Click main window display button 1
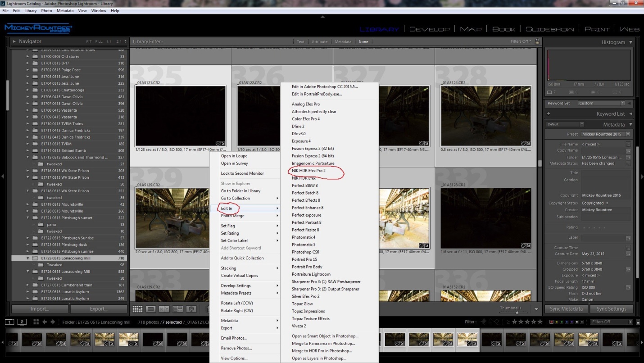This screenshot has width=644, height=363. coord(9,322)
